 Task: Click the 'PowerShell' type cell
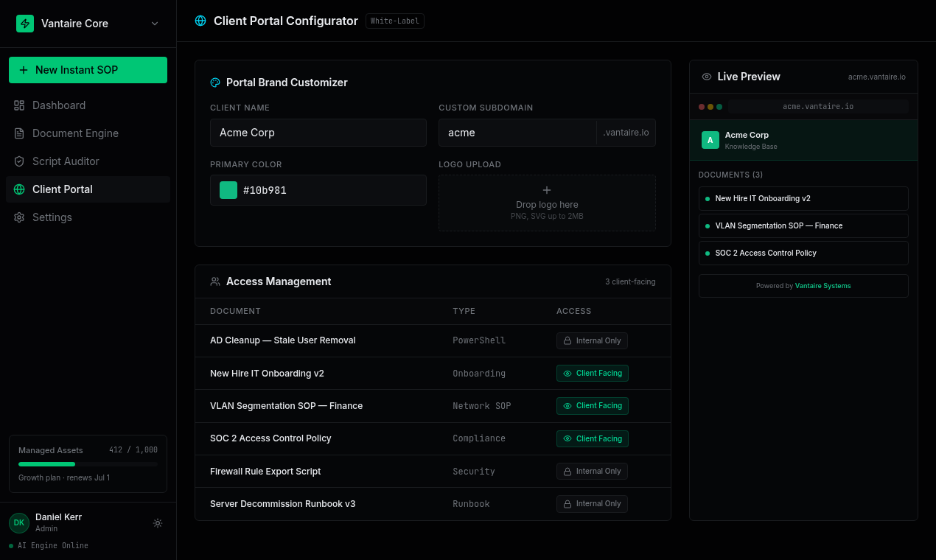(479, 340)
